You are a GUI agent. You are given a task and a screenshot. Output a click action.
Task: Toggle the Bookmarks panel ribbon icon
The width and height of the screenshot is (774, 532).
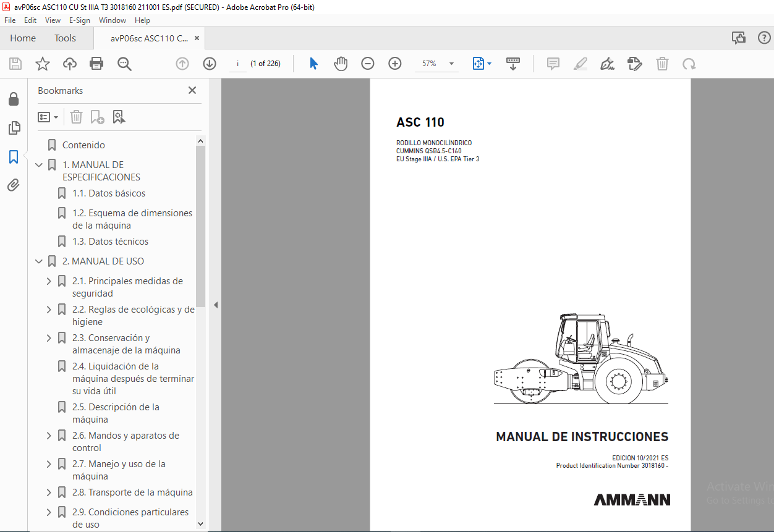(x=14, y=156)
